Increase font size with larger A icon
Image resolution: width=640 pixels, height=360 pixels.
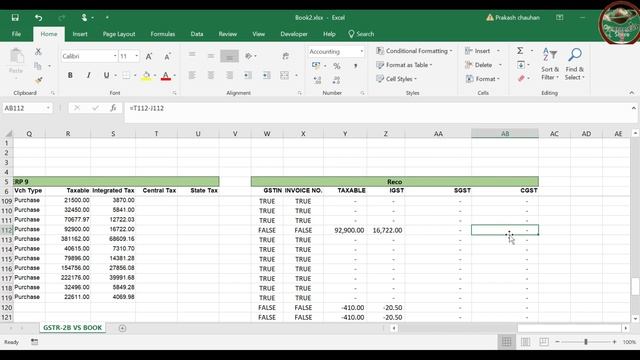click(149, 56)
